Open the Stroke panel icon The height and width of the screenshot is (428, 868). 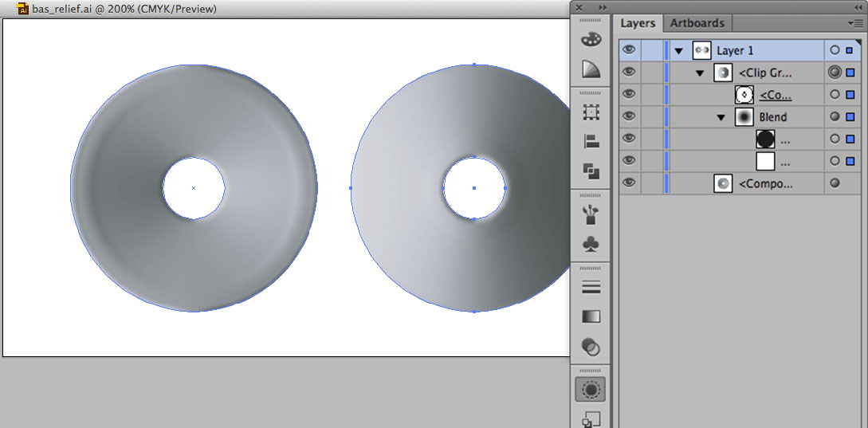pos(591,288)
